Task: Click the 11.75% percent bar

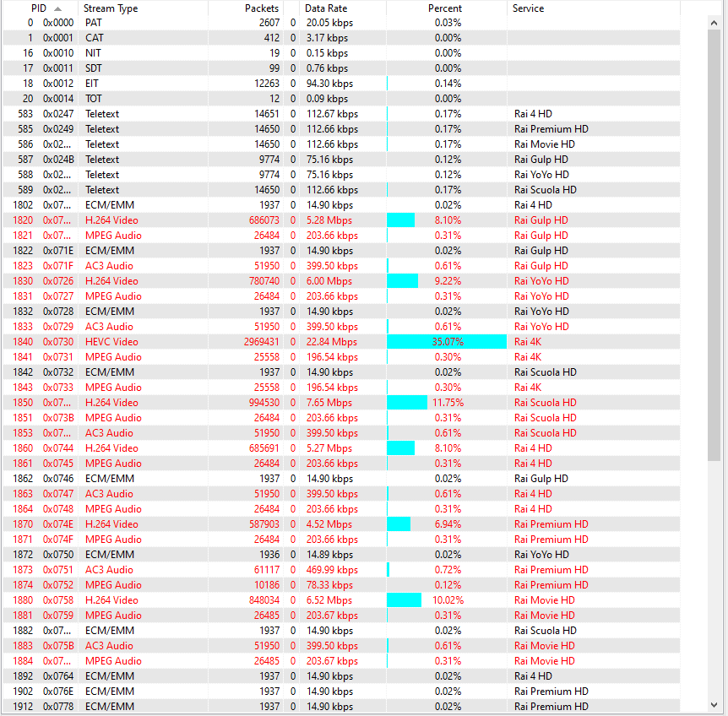Action: click(407, 403)
